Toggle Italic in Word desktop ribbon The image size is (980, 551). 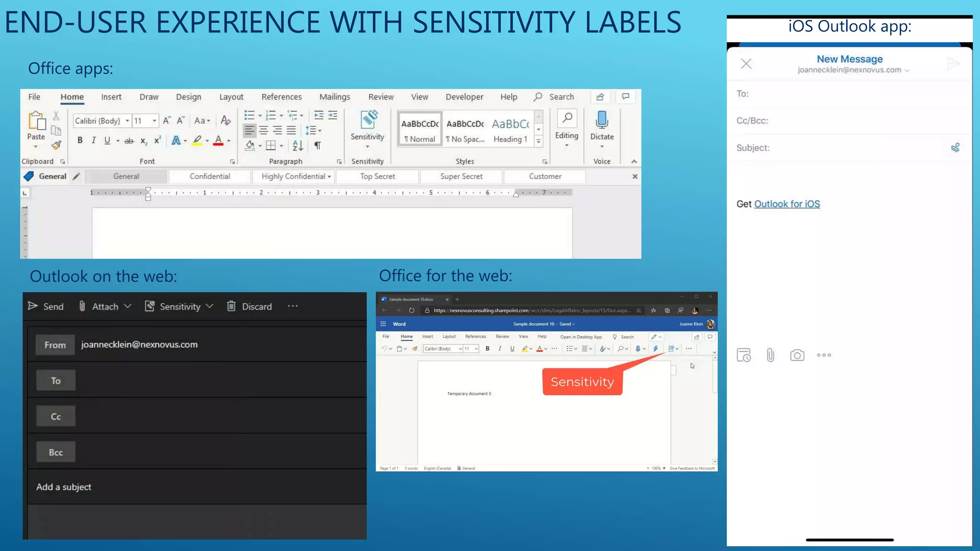[x=94, y=140]
